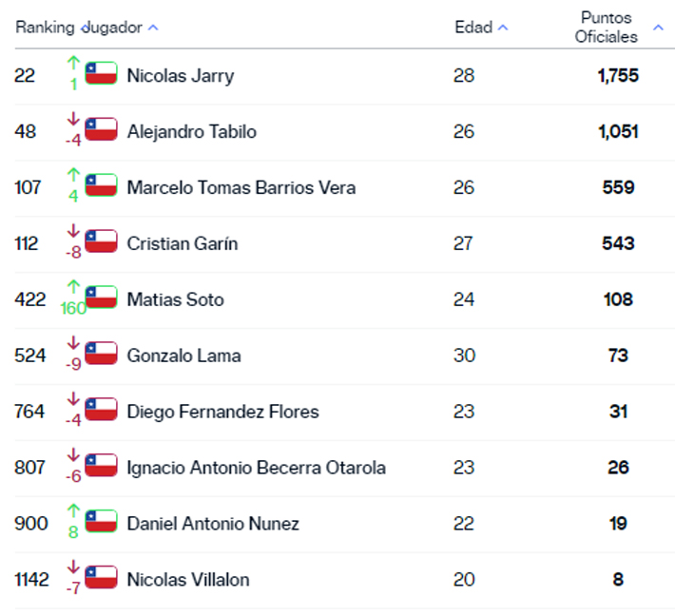
Task: Click the Puntos Oficiales column header text
Action: [607, 28]
